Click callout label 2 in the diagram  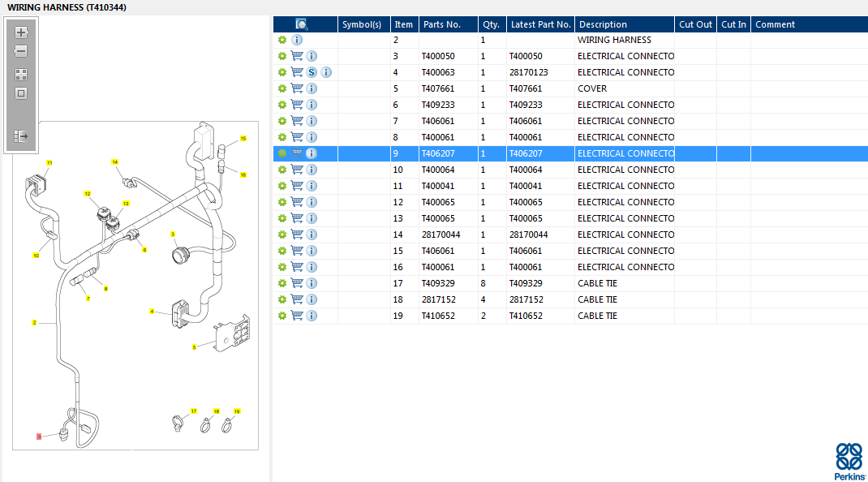(34, 322)
